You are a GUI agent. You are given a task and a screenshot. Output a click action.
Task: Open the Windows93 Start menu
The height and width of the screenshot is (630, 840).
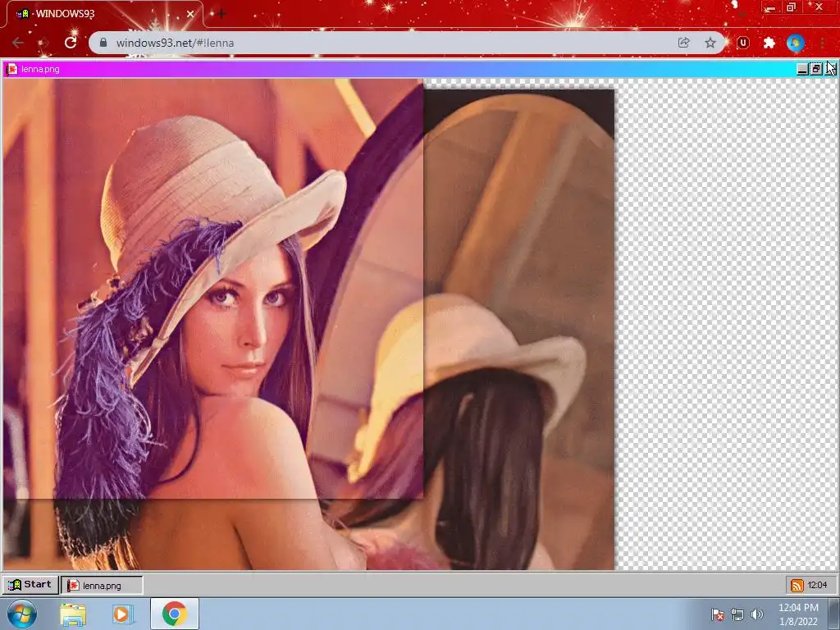point(30,584)
